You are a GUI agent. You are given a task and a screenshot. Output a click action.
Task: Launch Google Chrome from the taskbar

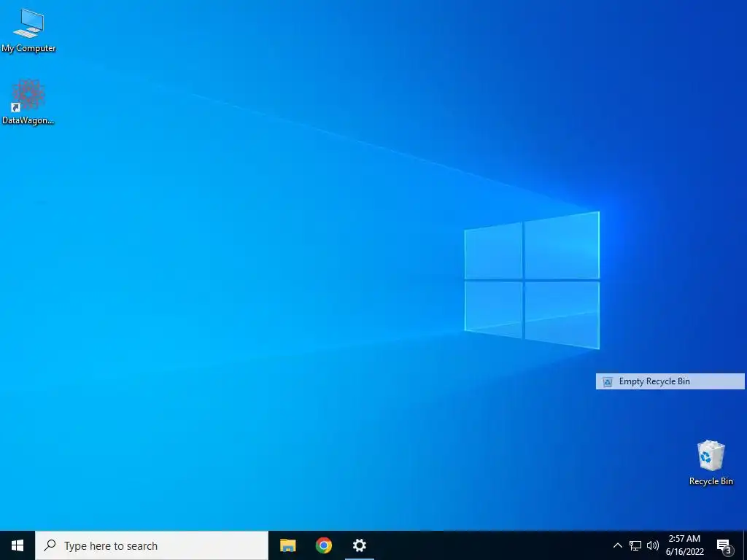(323, 545)
